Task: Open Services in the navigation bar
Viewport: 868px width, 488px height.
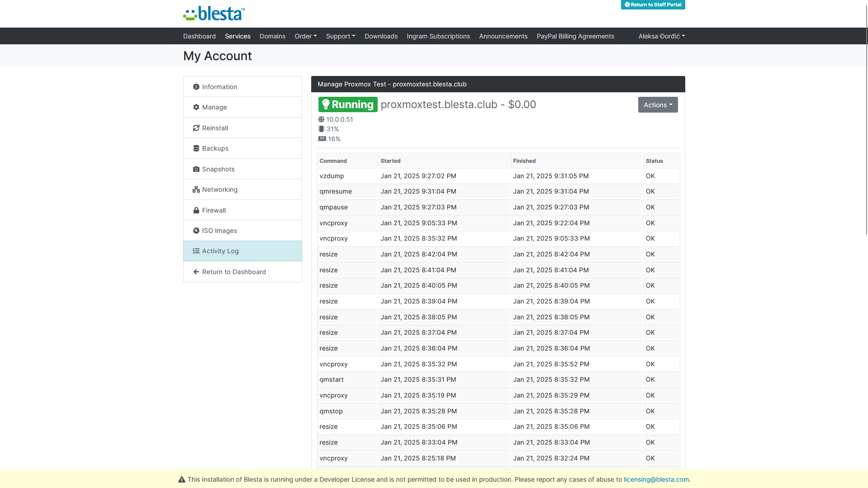Action: coord(237,36)
